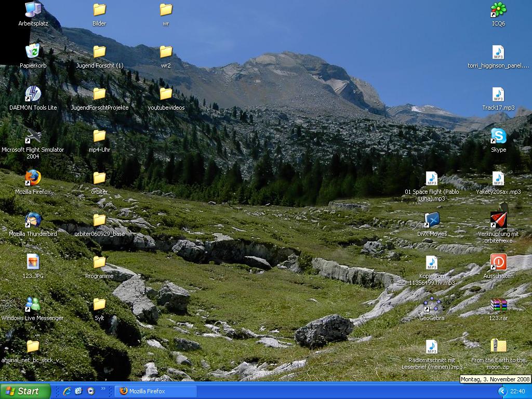This screenshot has width=532, height=399.
Task: Click the red Ausschalten shutdown icon
Action: click(498, 262)
